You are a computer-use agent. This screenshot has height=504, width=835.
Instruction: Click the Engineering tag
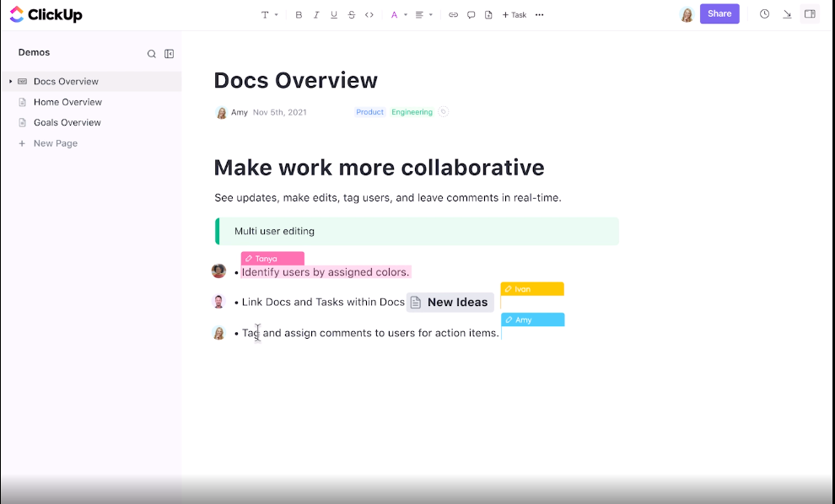coord(412,112)
